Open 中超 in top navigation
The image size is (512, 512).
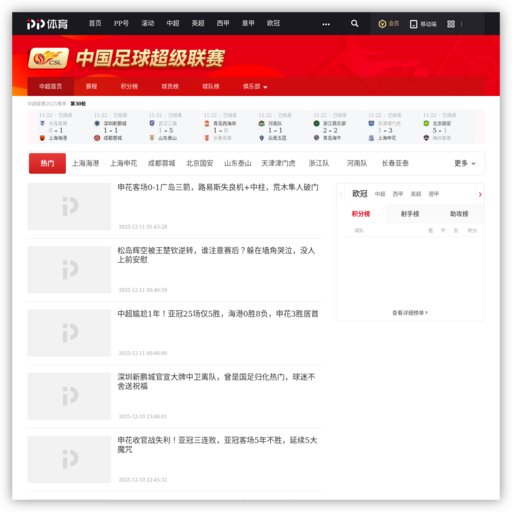pos(173,23)
